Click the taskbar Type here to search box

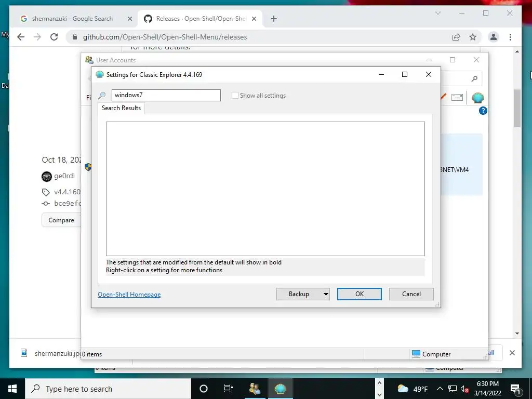click(108, 389)
